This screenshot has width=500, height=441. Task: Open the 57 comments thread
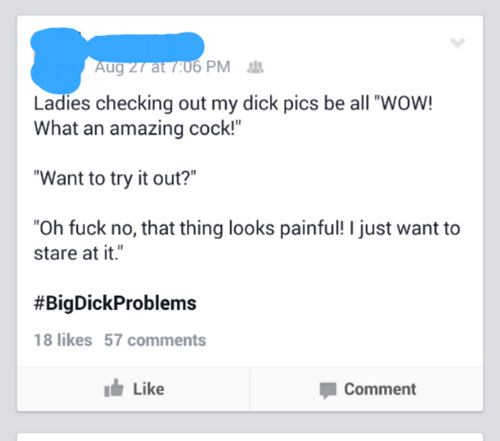(x=155, y=340)
